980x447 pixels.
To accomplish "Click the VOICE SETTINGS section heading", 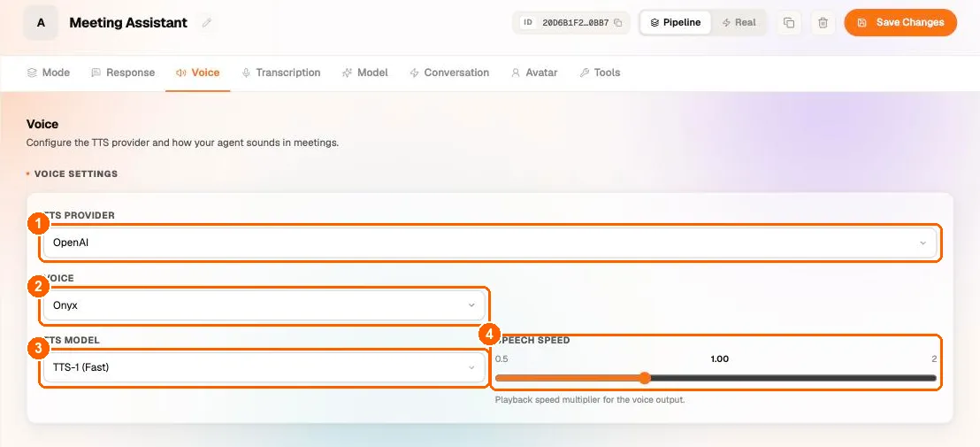I will pos(76,173).
